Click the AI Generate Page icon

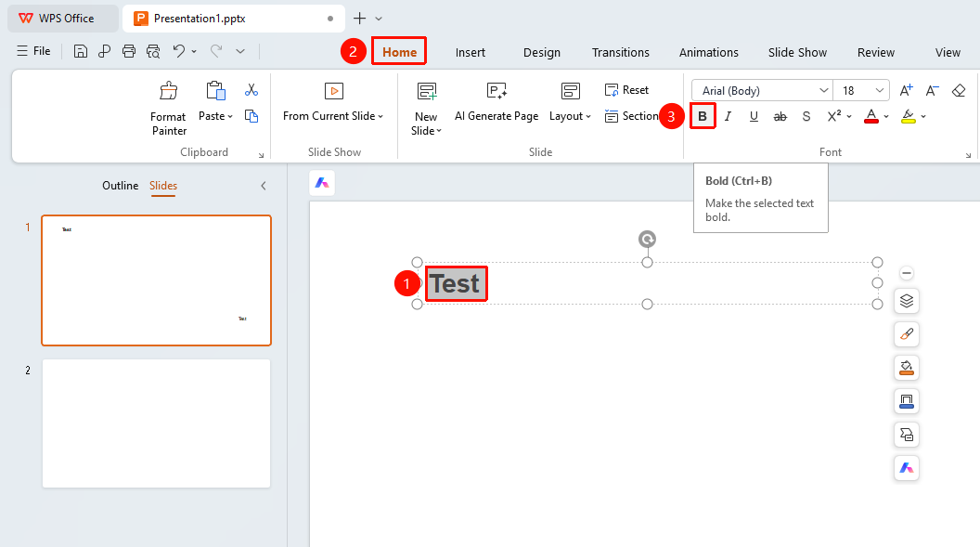[496, 91]
